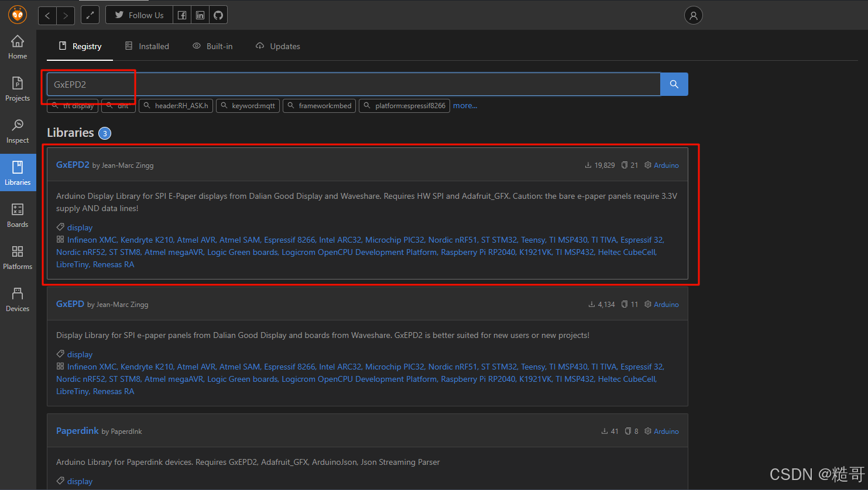The height and width of the screenshot is (490, 868).
Task: Switch to the Built-in tab
Action: point(212,46)
